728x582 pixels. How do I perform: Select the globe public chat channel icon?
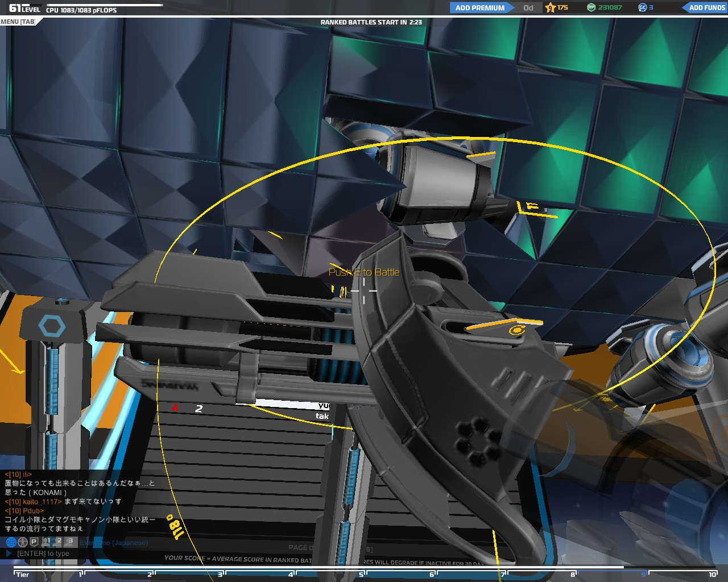[11, 542]
